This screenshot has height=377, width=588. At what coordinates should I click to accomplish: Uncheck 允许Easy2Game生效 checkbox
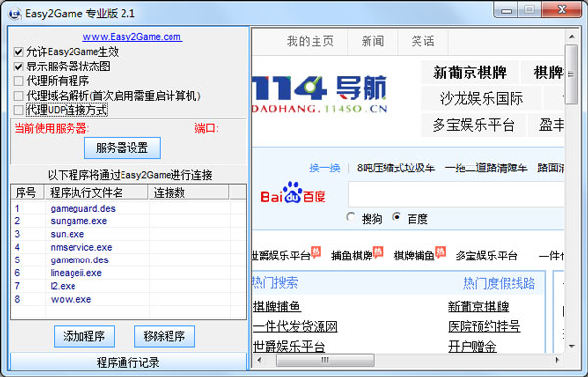[18, 52]
